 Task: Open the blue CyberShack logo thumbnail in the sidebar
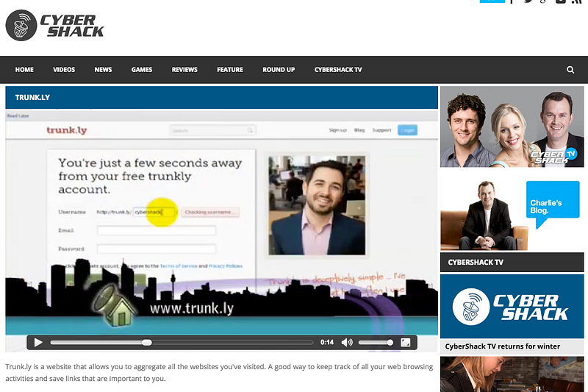coord(512,307)
